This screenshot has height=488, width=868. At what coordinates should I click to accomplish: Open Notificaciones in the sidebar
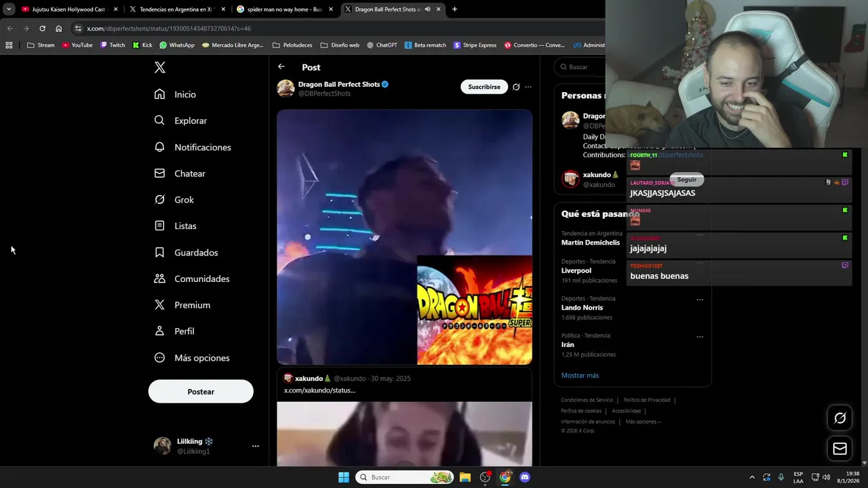193,147
